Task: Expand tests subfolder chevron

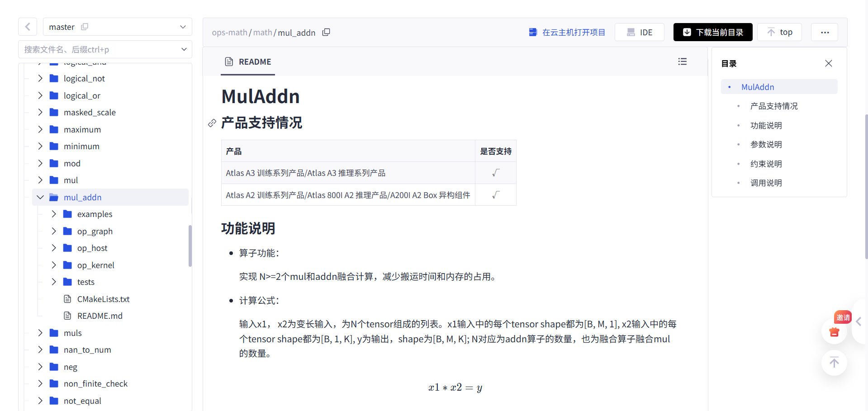Action: [54, 282]
